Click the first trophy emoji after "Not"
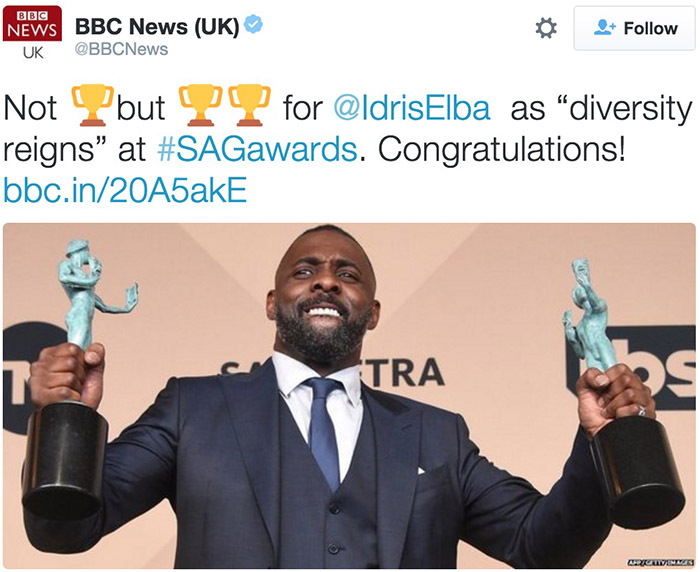Screen dimensions: 700x572 [x=92, y=105]
